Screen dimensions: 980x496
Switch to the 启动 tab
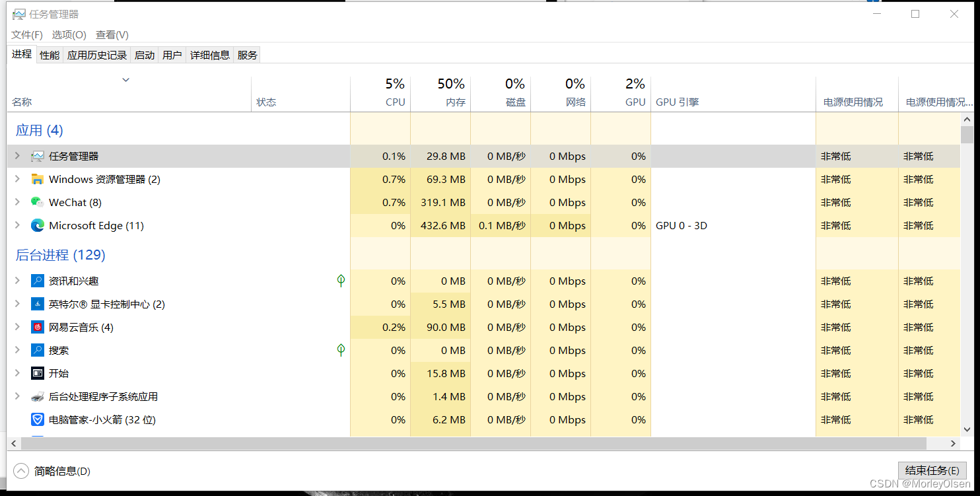pos(145,55)
